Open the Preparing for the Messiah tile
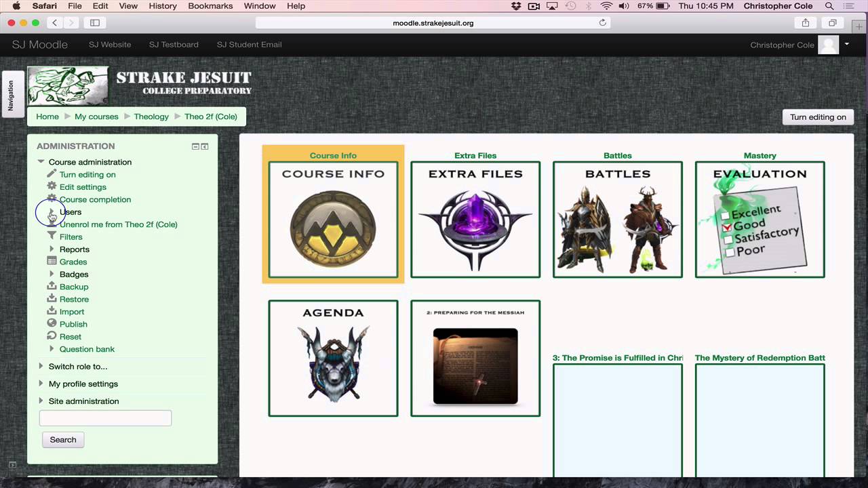This screenshot has width=868, height=488. click(x=475, y=359)
